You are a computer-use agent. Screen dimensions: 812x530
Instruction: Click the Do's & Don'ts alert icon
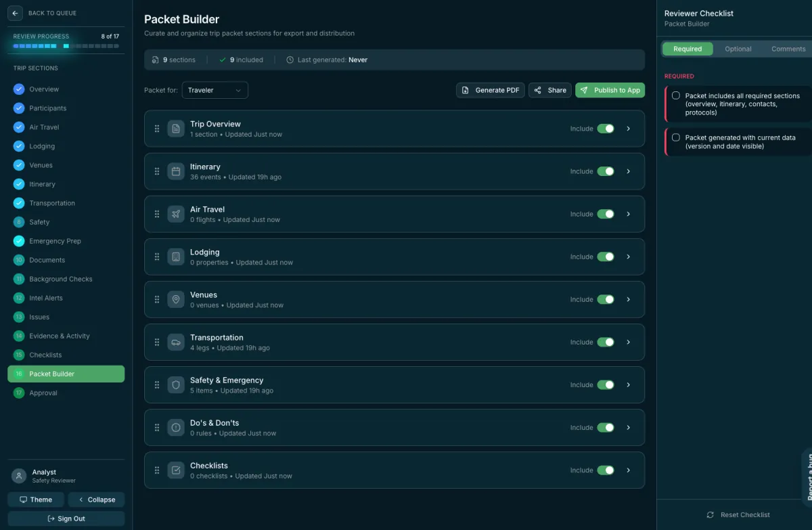176,427
